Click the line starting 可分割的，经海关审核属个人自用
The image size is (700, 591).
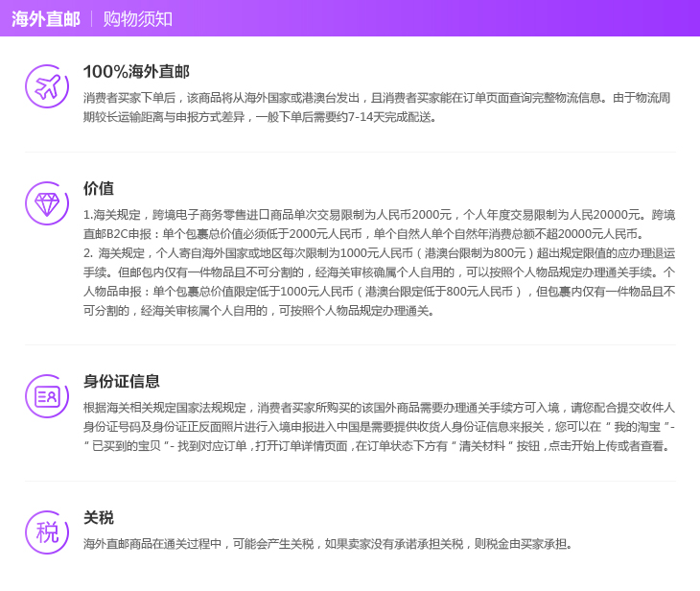point(259,311)
